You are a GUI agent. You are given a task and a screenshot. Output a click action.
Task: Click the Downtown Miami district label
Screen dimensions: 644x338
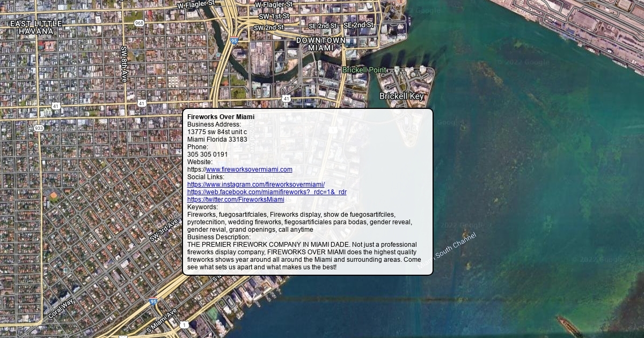pos(321,44)
